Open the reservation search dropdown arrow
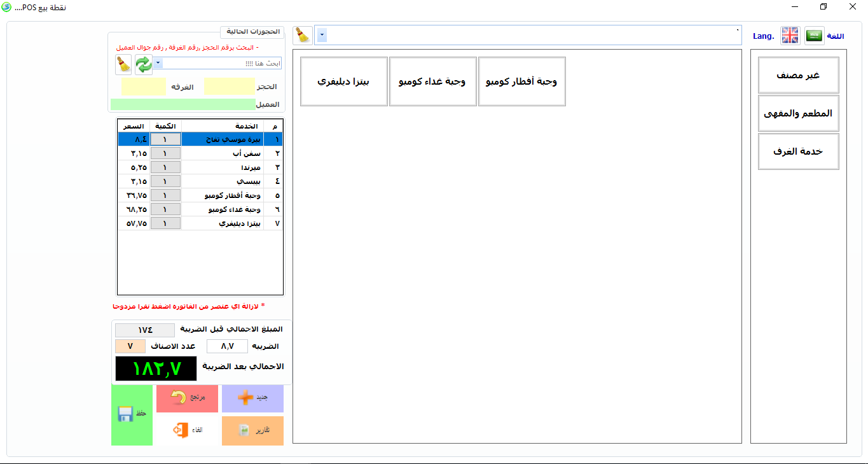This screenshot has height=464, width=868. (x=158, y=64)
